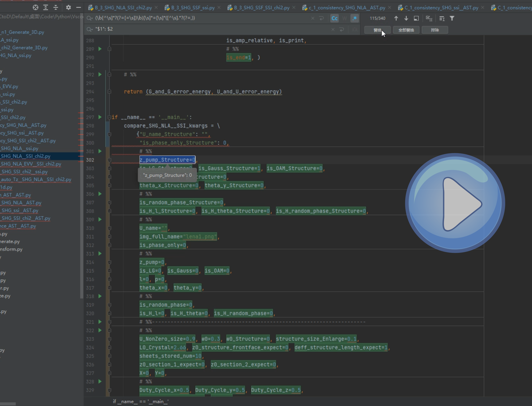Click the search filter funnel icon
532x406 pixels.
point(452,18)
